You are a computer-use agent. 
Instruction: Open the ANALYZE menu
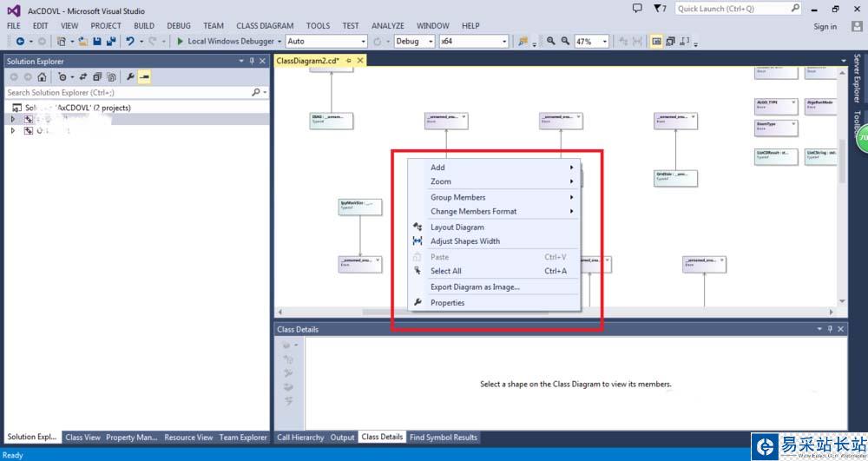coord(387,26)
